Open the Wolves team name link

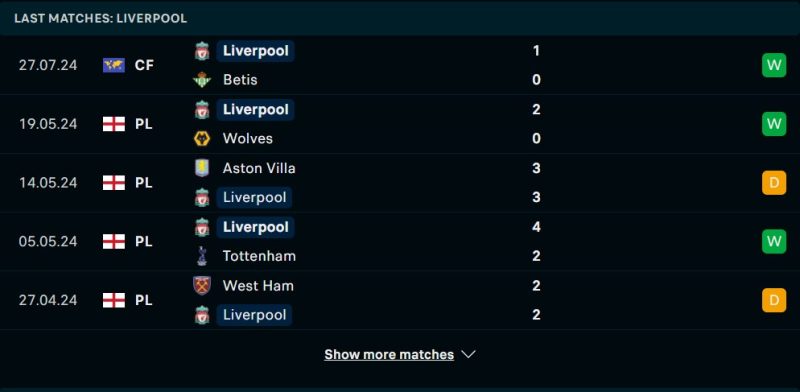pos(248,138)
